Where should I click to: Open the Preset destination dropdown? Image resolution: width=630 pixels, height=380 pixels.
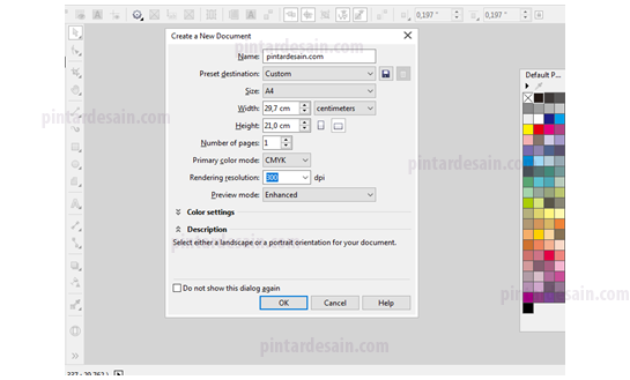[319, 74]
